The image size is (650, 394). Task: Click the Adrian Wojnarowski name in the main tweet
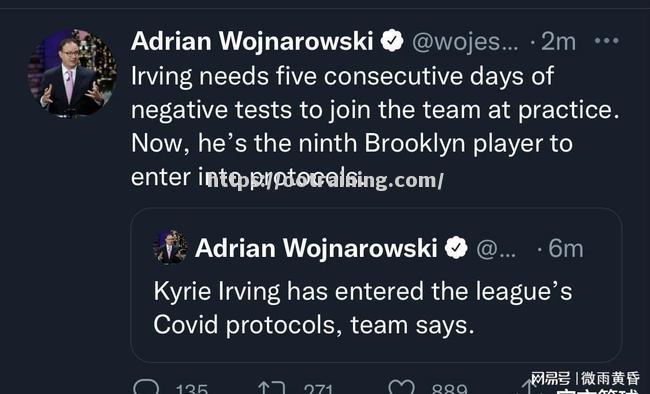pos(252,41)
